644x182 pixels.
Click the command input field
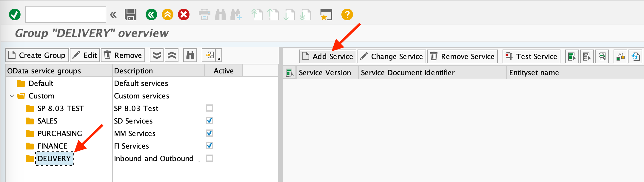click(x=66, y=14)
